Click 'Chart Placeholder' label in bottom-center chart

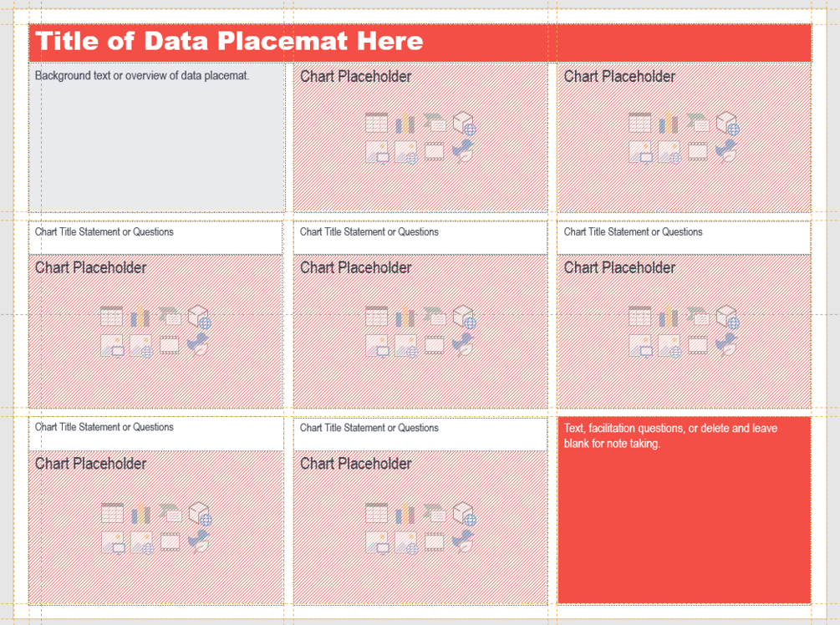pos(356,464)
